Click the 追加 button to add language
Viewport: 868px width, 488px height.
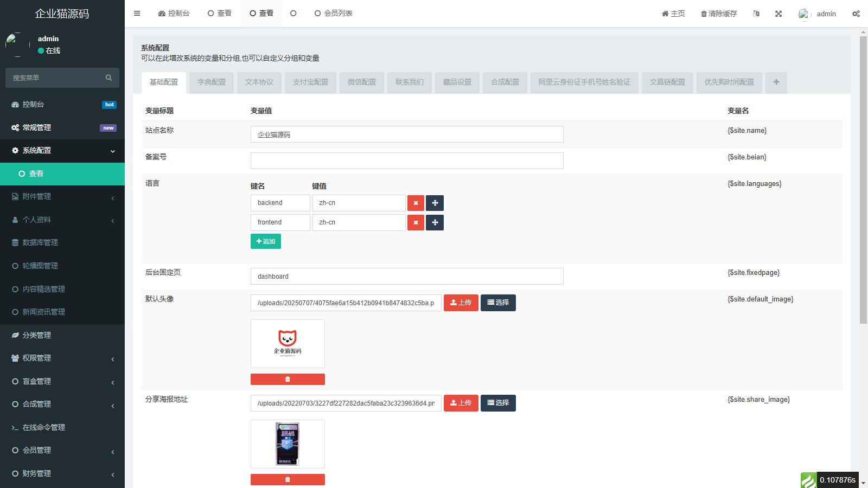[266, 241]
